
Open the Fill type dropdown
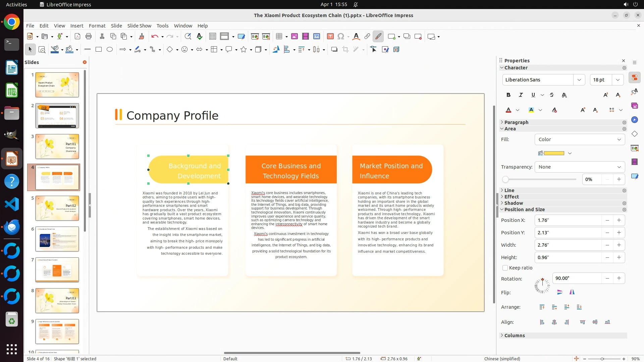(580, 139)
